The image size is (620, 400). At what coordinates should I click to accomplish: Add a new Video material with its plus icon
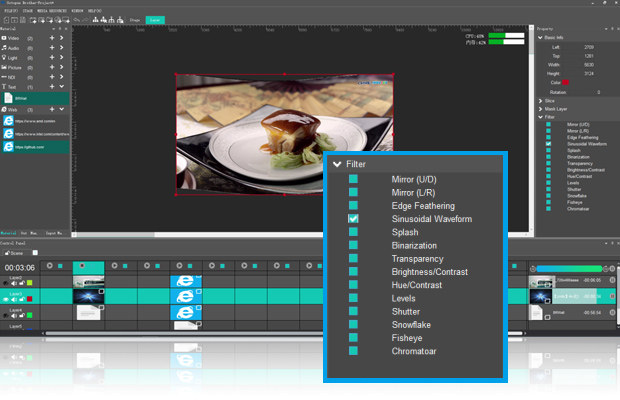click(x=52, y=38)
